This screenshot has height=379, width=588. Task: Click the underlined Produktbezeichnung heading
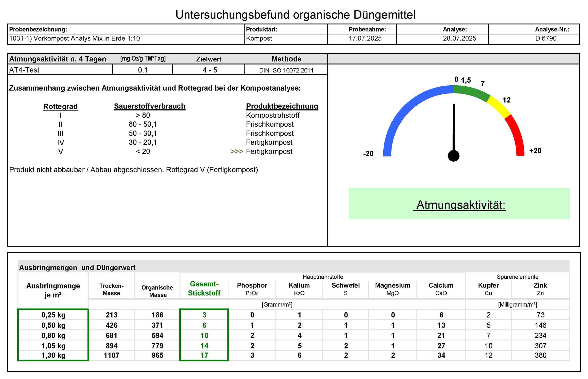click(x=282, y=106)
